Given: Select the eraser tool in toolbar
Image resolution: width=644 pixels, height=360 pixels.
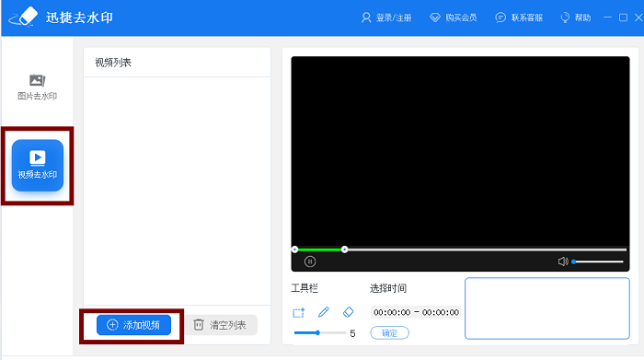Looking at the screenshot, I should pyautogui.click(x=348, y=312).
